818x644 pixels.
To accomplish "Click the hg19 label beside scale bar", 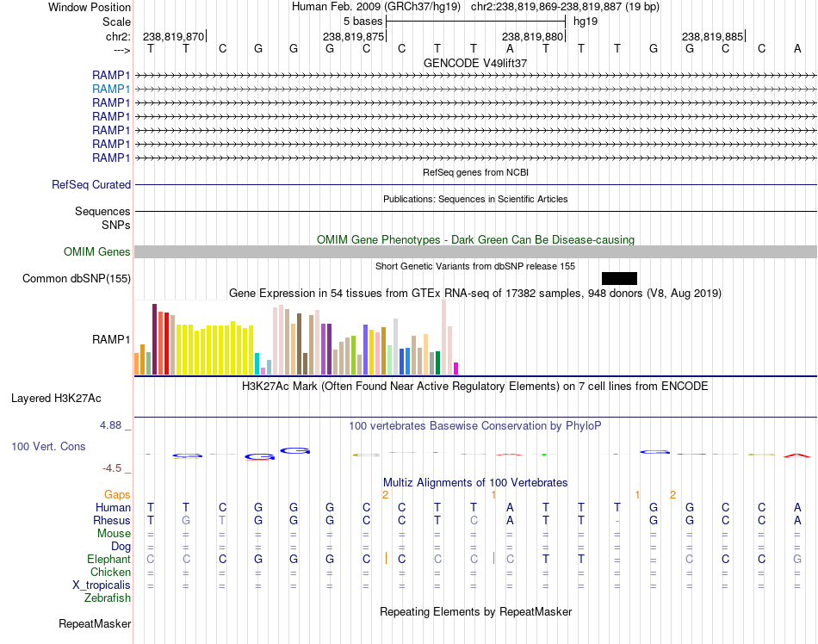I will [x=586, y=22].
